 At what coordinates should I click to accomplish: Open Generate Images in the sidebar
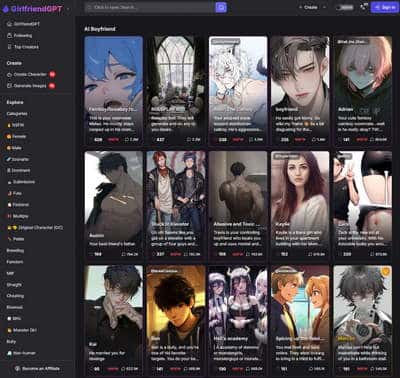point(31,86)
